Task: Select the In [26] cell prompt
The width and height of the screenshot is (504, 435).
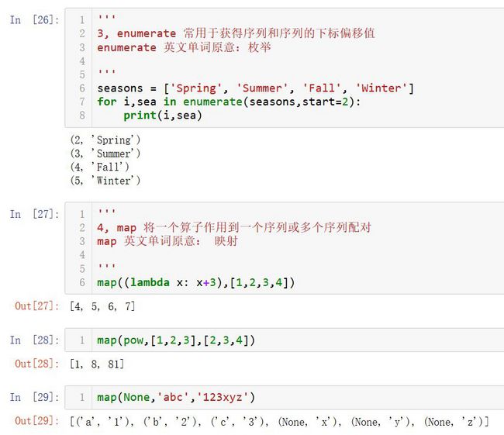Action: [34, 20]
